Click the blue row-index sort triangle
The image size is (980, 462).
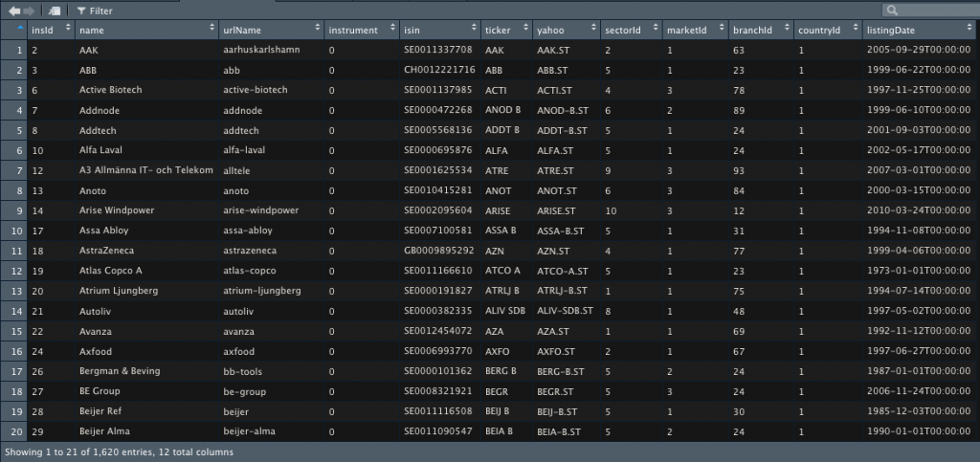[x=20, y=28]
